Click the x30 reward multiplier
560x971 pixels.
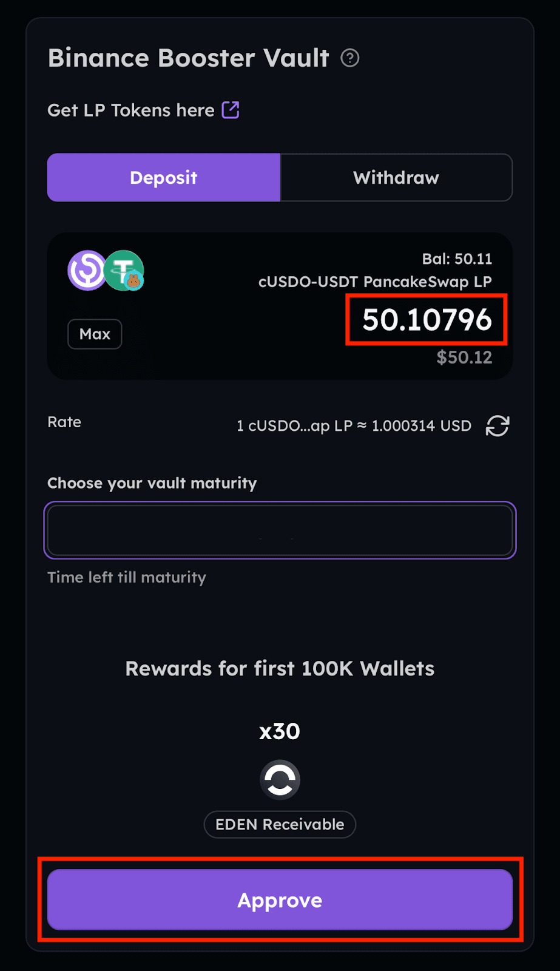[280, 731]
